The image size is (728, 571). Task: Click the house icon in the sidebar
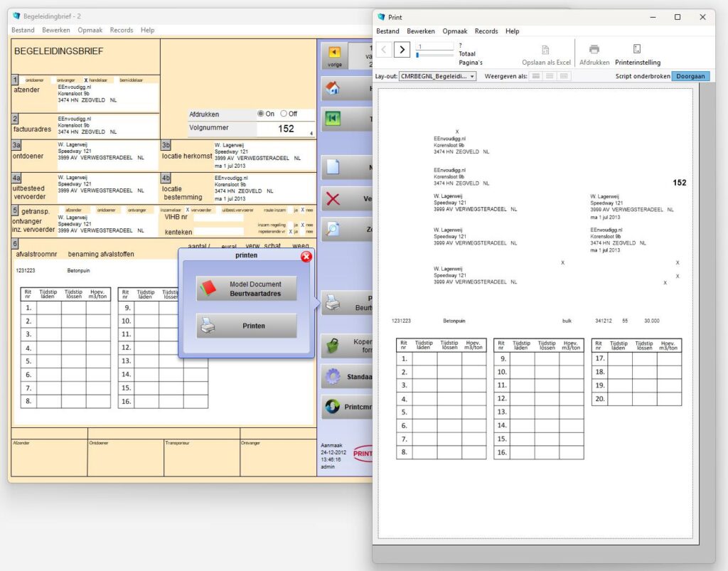332,88
